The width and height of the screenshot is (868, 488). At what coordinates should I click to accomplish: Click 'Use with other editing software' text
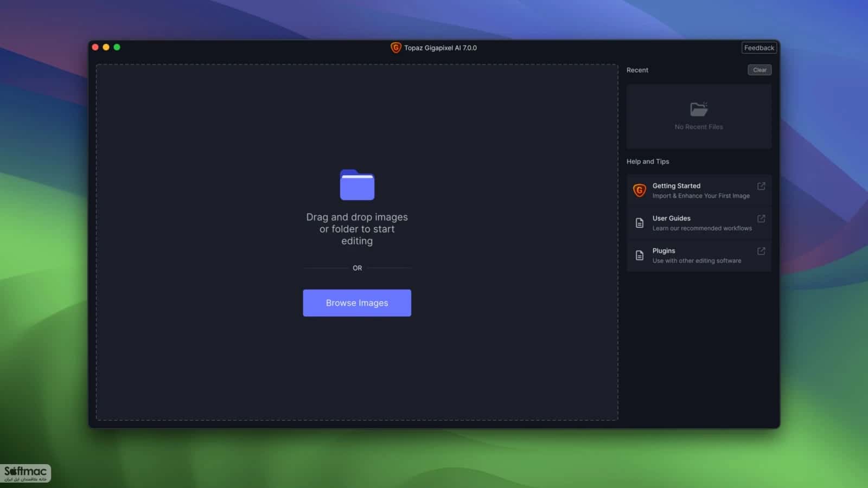coord(697,261)
